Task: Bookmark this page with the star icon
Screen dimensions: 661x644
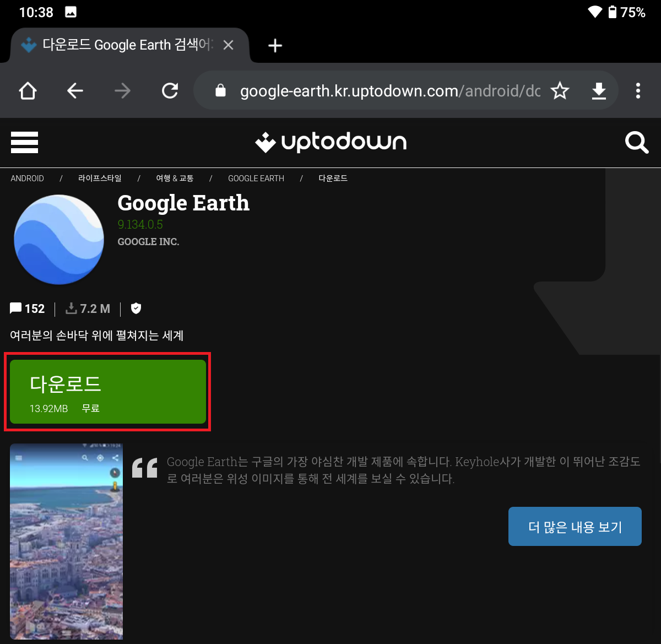Action: (560, 90)
